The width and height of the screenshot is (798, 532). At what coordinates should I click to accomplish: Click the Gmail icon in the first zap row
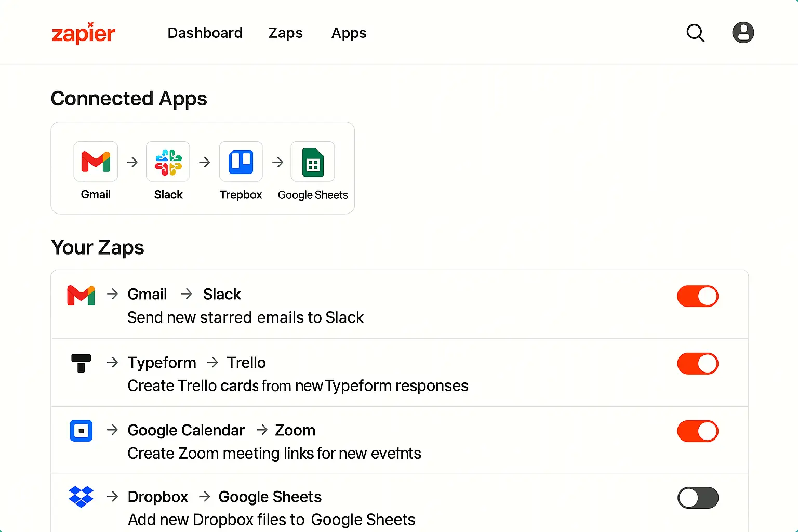pyautogui.click(x=81, y=295)
